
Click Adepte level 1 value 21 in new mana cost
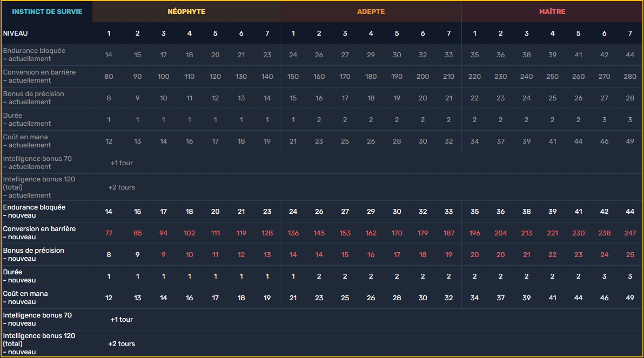tap(293, 298)
